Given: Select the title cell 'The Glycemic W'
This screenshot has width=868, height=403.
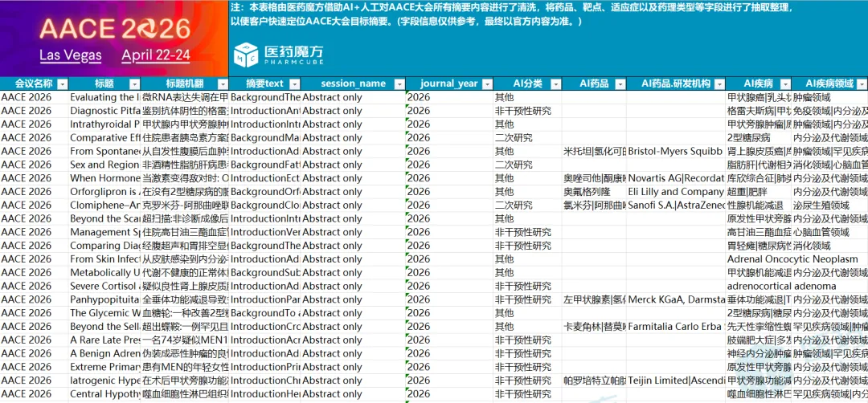Looking at the screenshot, I should (x=105, y=313).
